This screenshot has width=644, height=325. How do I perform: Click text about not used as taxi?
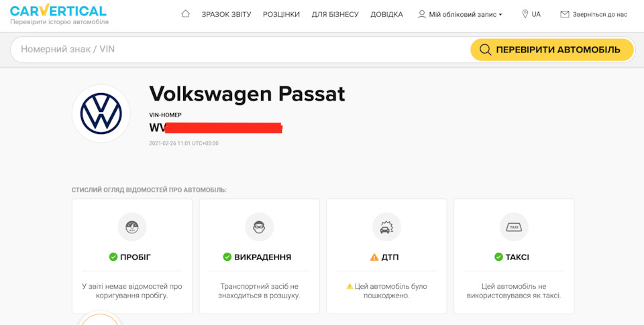(x=514, y=291)
